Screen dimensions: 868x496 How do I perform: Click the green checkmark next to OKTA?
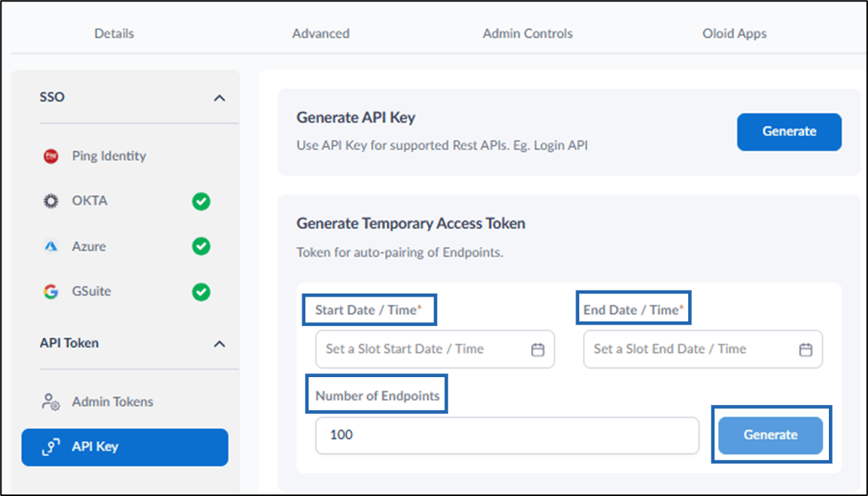201,201
